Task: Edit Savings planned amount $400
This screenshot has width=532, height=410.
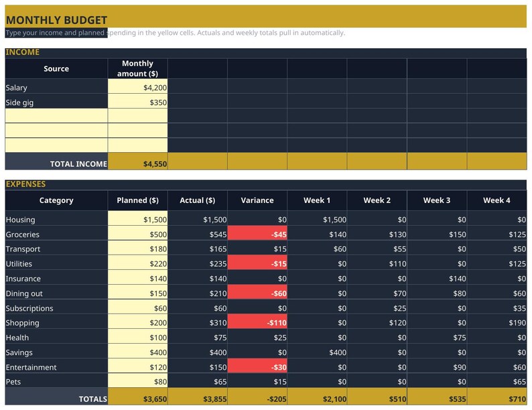Action: (x=138, y=351)
